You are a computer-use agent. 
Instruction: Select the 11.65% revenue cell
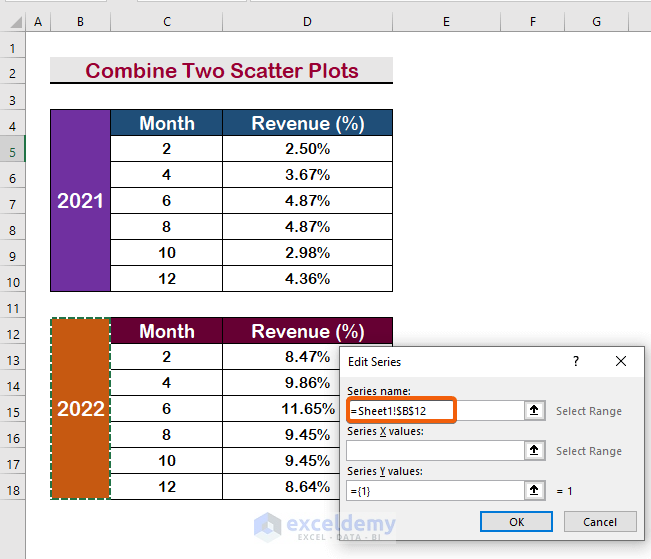307,409
